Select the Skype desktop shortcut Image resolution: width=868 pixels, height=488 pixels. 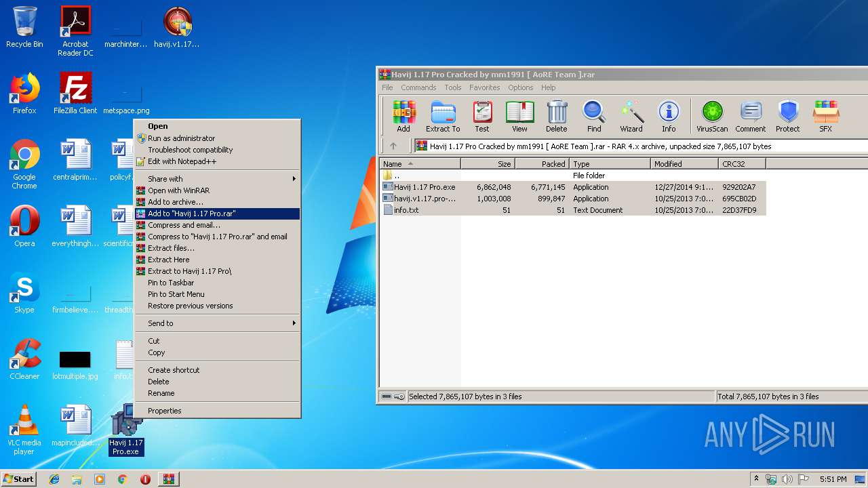pyautogui.click(x=24, y=293)
